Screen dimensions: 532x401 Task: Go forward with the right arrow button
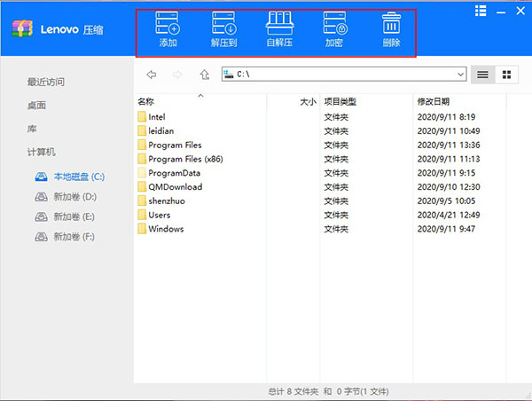point(177,75)
